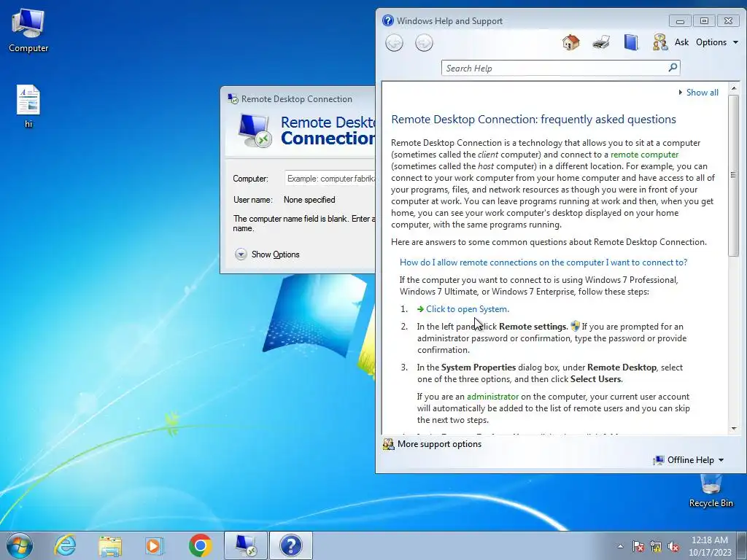Viewport: 747px width, 560px height.
Task: Toggle How do I allow remote connections question
Action: click(x=543, y=262)
